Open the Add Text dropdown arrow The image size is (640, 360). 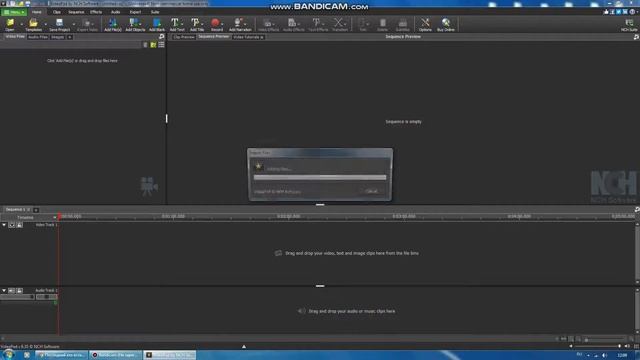pyautogui.click(x=182, y=24)
